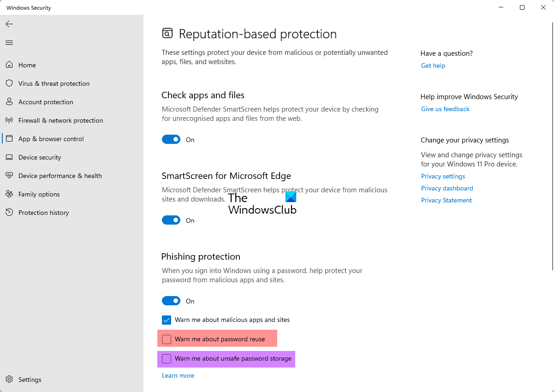Click the back arrow icon

point(9,24)
